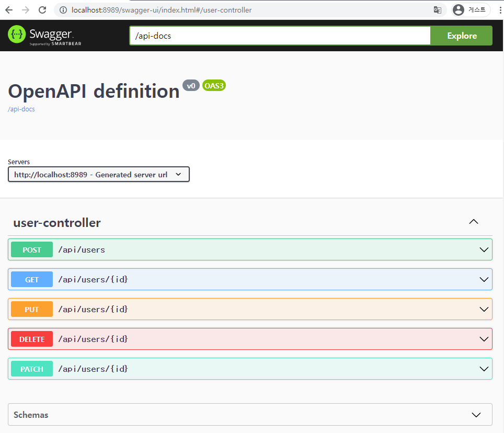The image size is (504, 433).
Task: Click the blue GET method badge
Action: [31, 279]
